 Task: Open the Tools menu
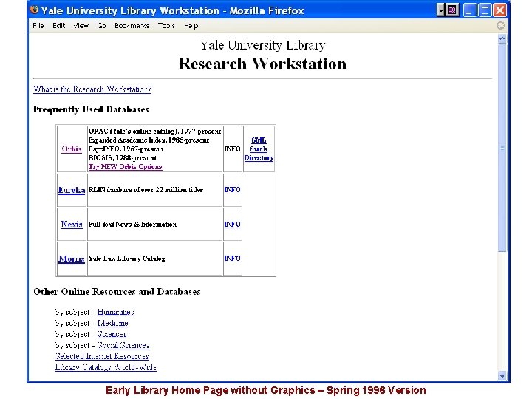[x=166, y=25]
